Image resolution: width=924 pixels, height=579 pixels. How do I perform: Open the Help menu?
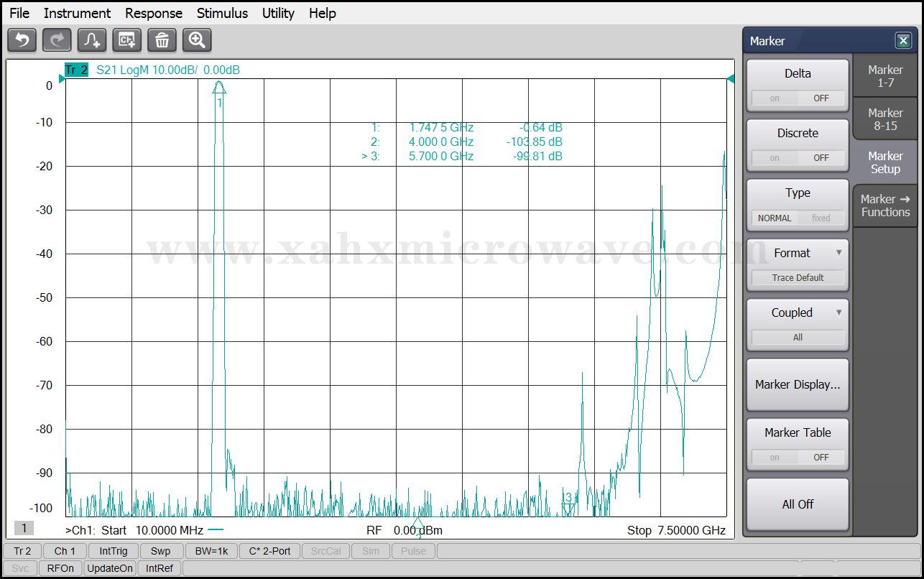(323, 13)
